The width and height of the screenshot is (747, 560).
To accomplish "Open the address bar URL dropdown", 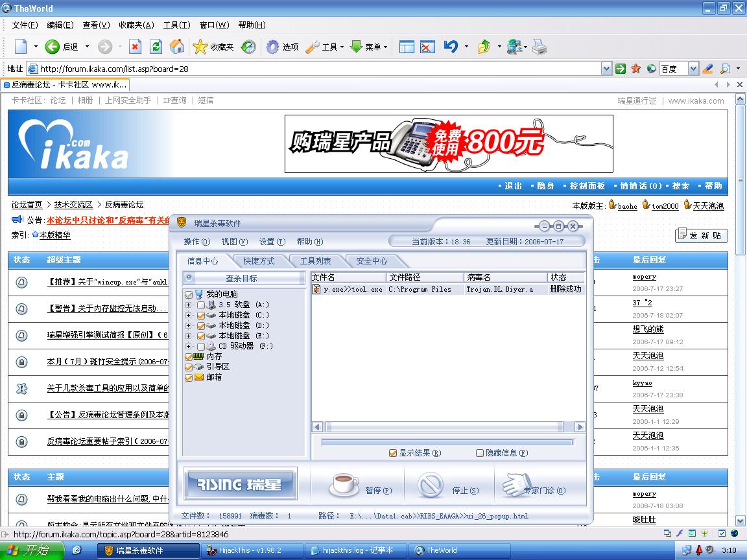I will pos(606,69).
